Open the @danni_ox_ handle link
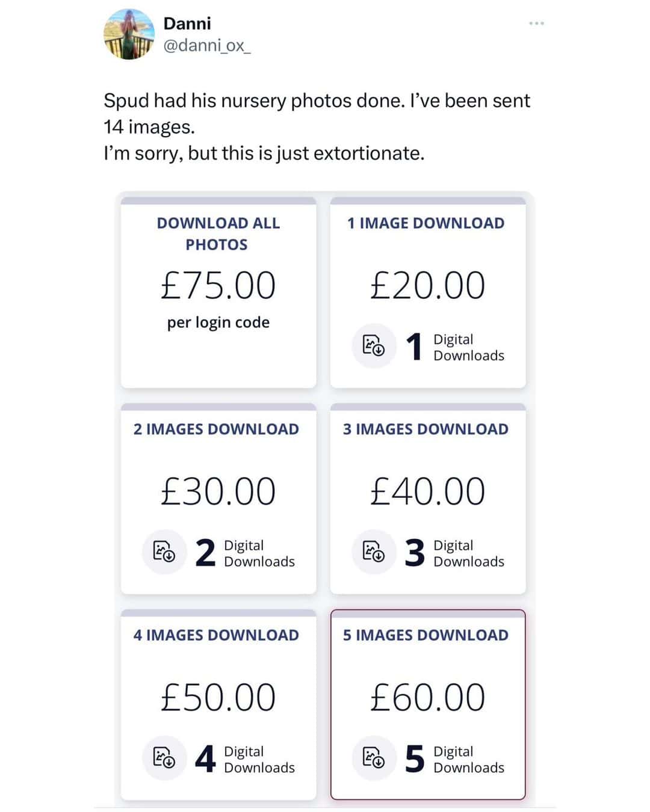The image size is (650, 812). coord(206,46)
